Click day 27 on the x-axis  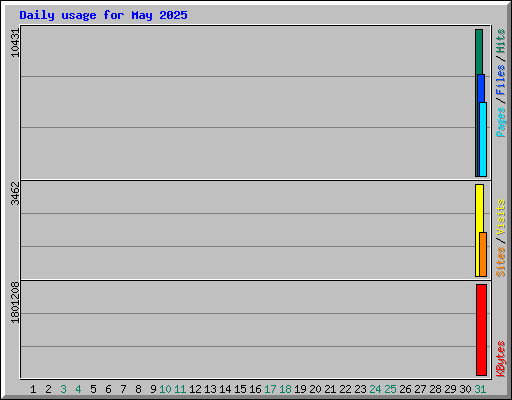420,389
